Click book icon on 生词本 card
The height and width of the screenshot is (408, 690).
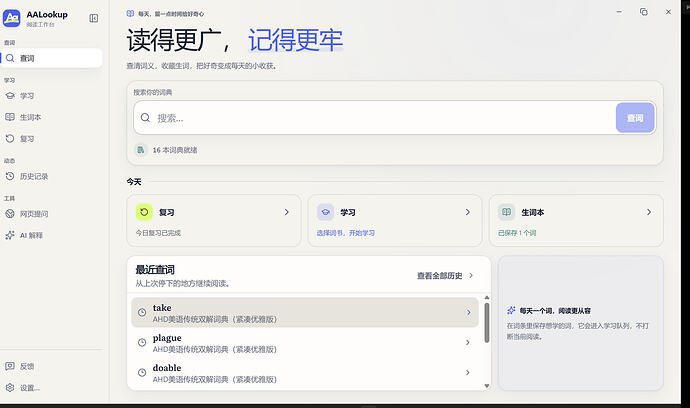tap(506, 212)
